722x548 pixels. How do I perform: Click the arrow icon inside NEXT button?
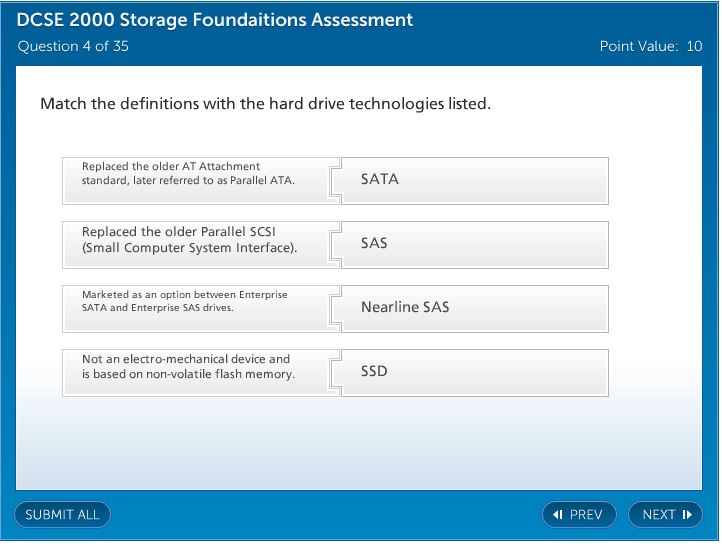point(687,515)
